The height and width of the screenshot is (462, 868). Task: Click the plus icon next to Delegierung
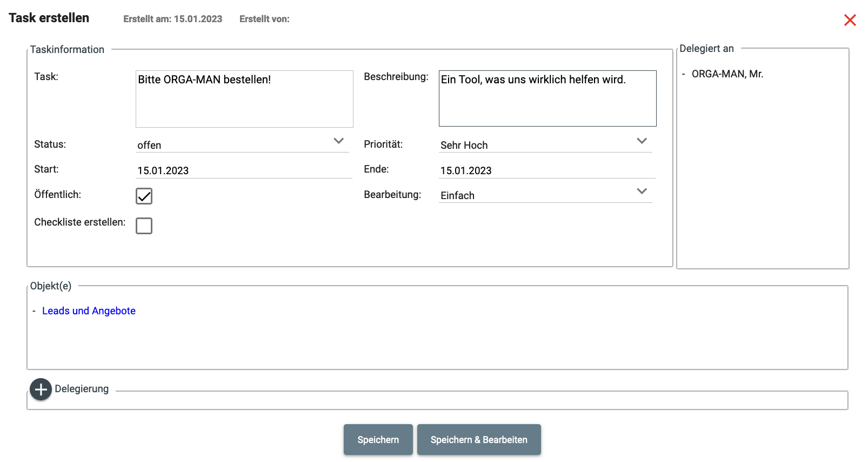41,390
